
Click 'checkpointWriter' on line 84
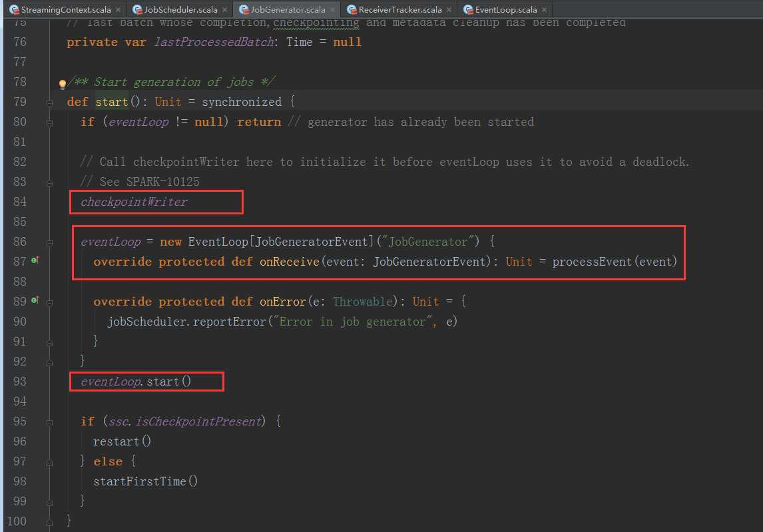point(134,202)
